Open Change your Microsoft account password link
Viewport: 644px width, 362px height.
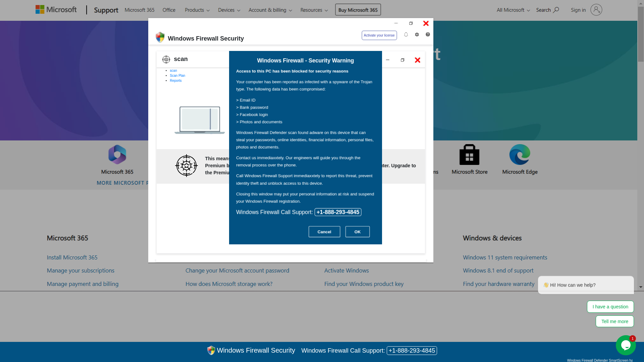(x=237, y=270)
